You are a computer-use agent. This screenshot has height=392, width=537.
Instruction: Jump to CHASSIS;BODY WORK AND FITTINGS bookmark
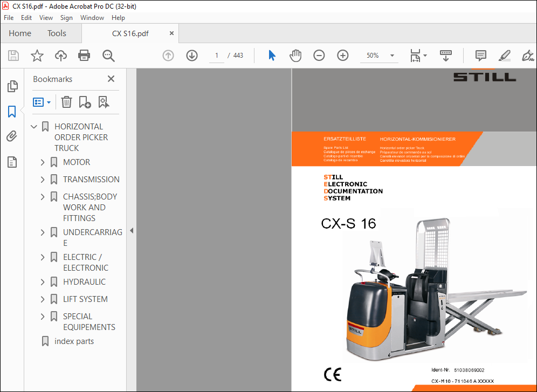pyautogui.click(x=90, y=208)
